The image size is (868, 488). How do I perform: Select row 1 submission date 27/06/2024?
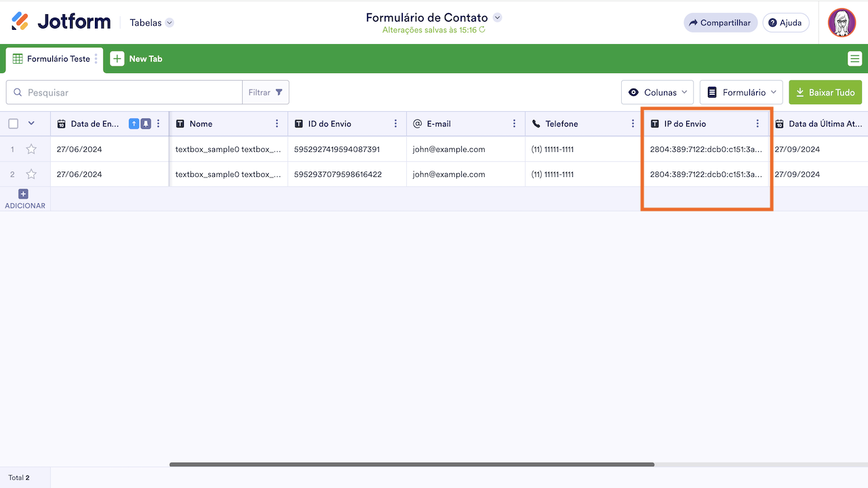(110, 149)
